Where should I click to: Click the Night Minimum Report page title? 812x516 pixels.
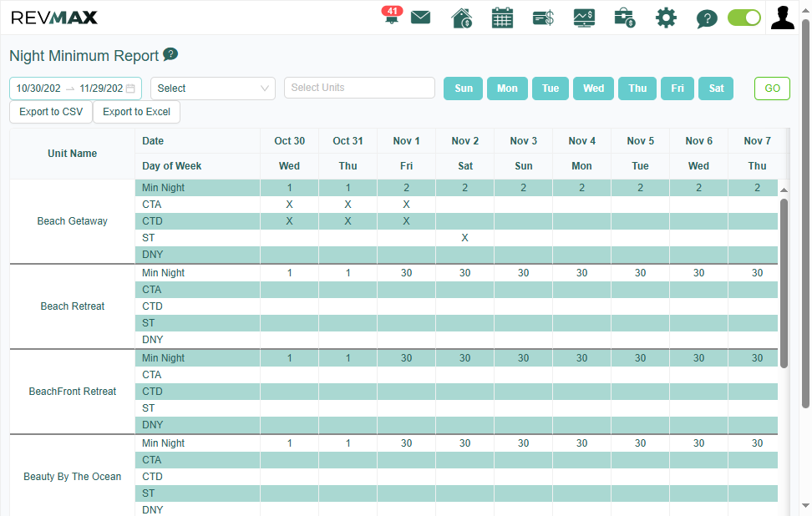[84, 56]
